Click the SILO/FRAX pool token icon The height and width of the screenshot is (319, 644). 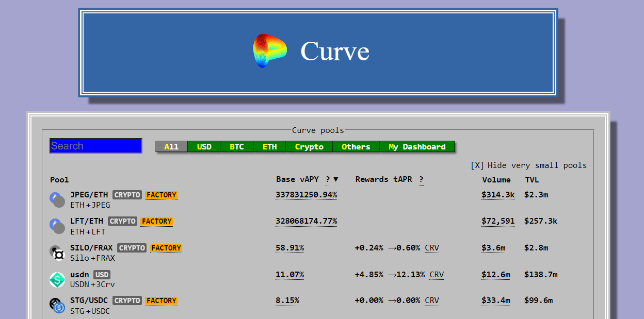click(x=57, y=253)
